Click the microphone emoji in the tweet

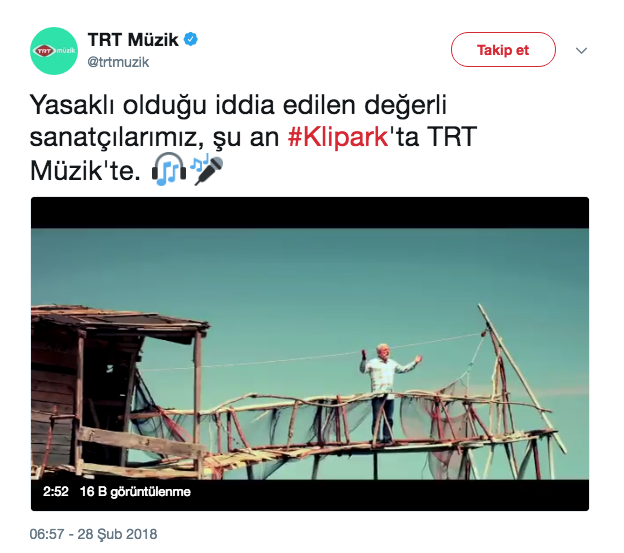(207, 170)
